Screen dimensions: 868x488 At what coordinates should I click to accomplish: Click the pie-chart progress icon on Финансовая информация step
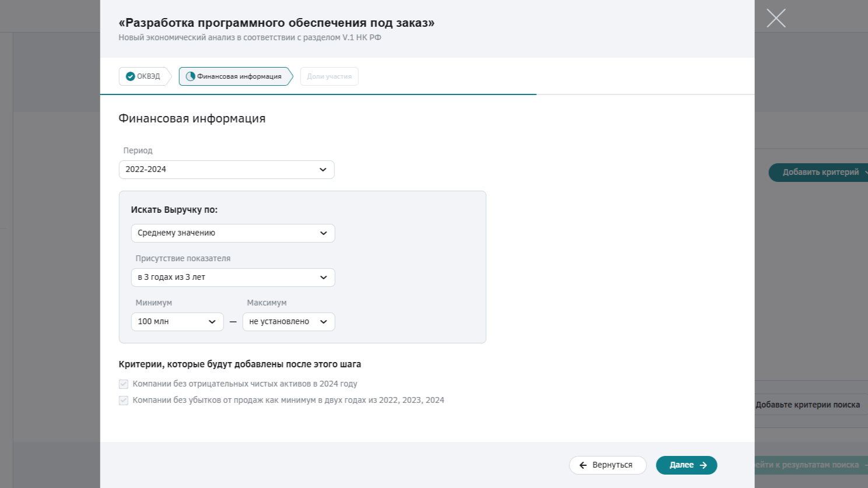click(x=190, y=76)
